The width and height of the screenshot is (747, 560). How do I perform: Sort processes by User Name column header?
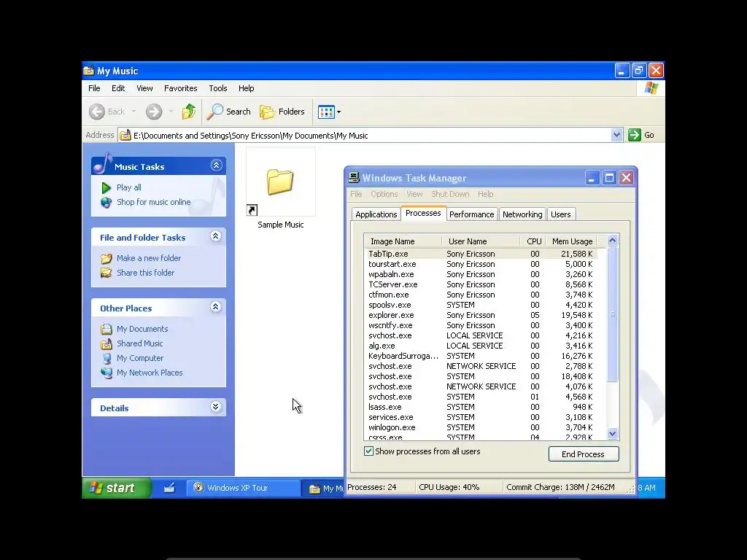[481, 241]
